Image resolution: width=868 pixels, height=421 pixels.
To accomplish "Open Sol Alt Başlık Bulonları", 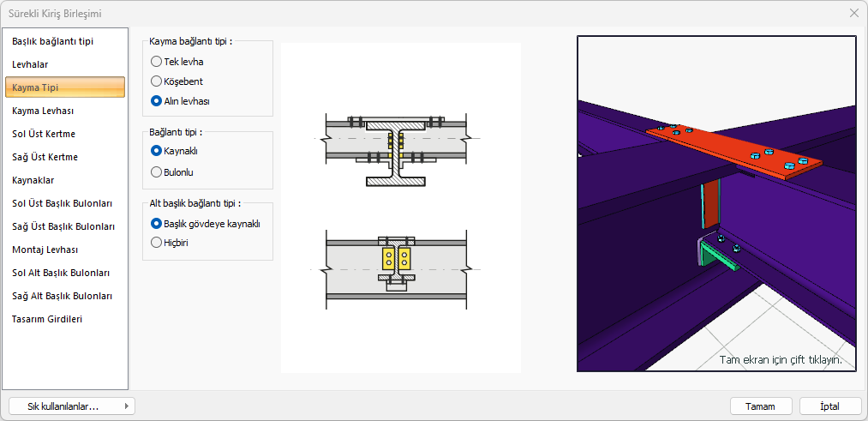I will coord(65,274).
